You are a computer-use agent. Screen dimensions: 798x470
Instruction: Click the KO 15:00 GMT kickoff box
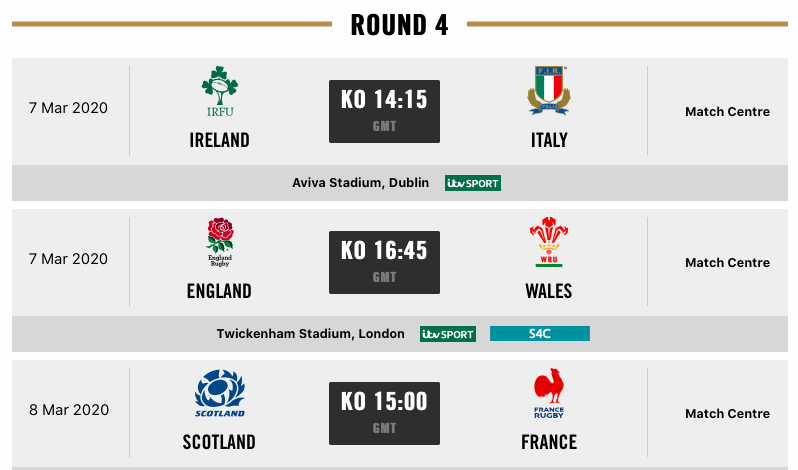(x=384, y=414)
